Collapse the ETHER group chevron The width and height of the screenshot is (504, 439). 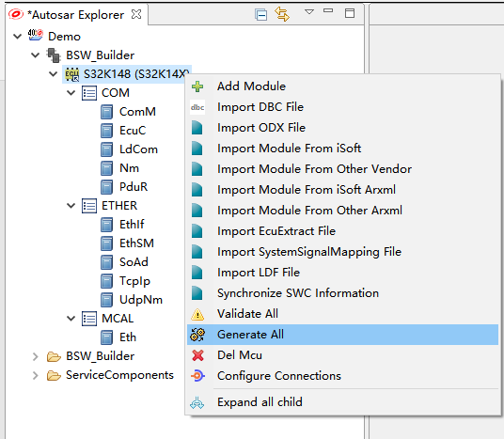[x=71, y=206]
